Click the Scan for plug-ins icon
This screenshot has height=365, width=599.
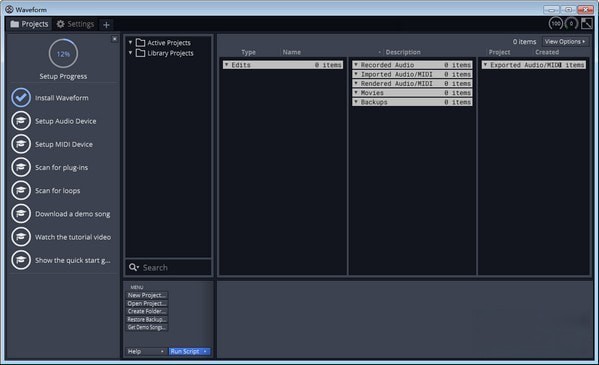(21, 167)
